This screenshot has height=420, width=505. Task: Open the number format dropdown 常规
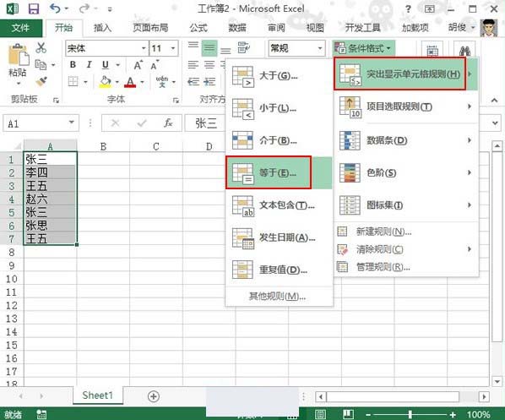320,49
